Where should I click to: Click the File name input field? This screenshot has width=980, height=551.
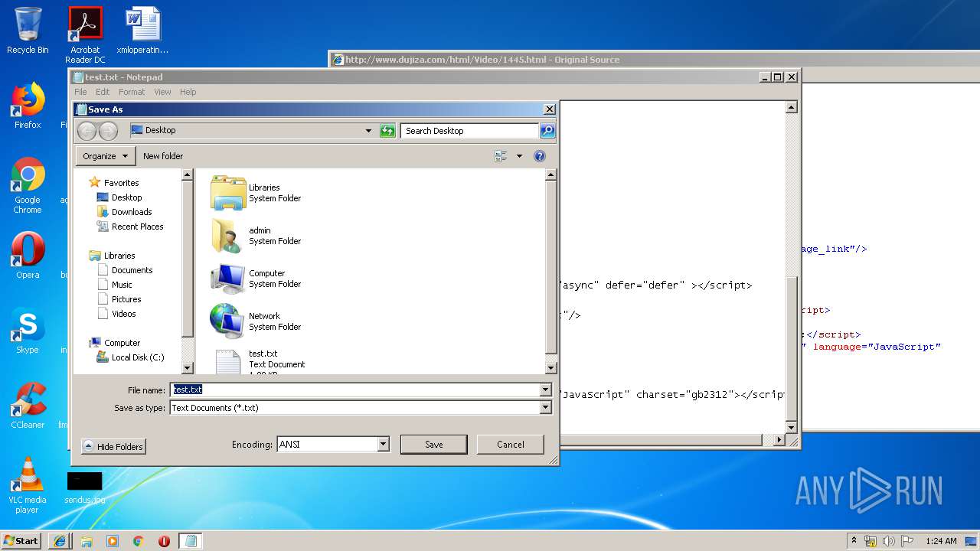(354, 390)
